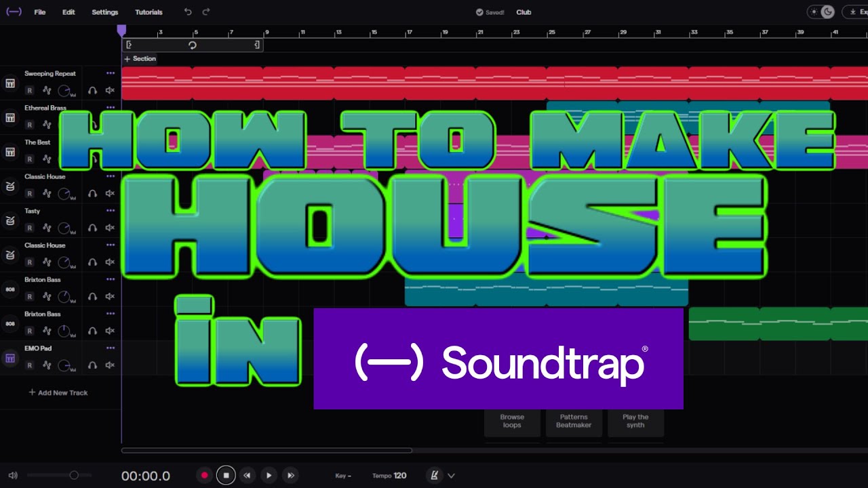Solo Sweeping Repeat with headphones icon

click(x=92, y=90)
